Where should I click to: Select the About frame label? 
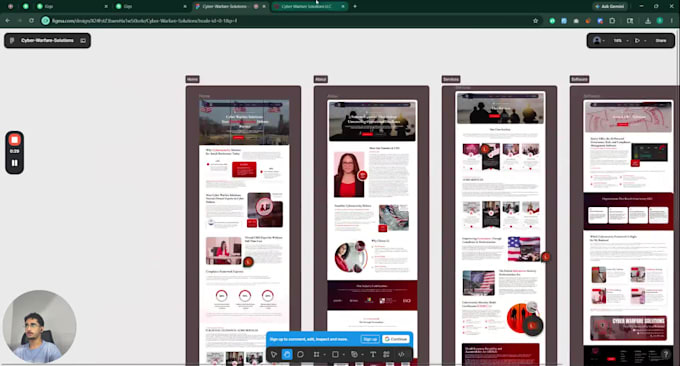[x=320, y=79]
